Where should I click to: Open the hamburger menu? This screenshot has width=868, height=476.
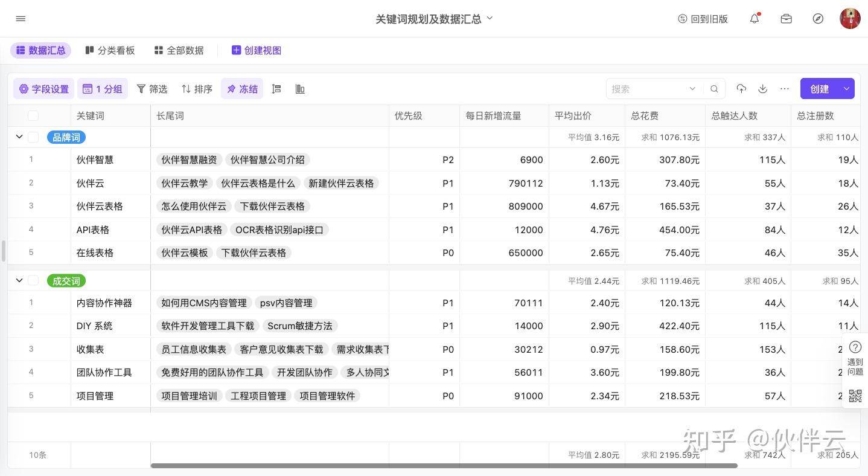coord(21,19)
